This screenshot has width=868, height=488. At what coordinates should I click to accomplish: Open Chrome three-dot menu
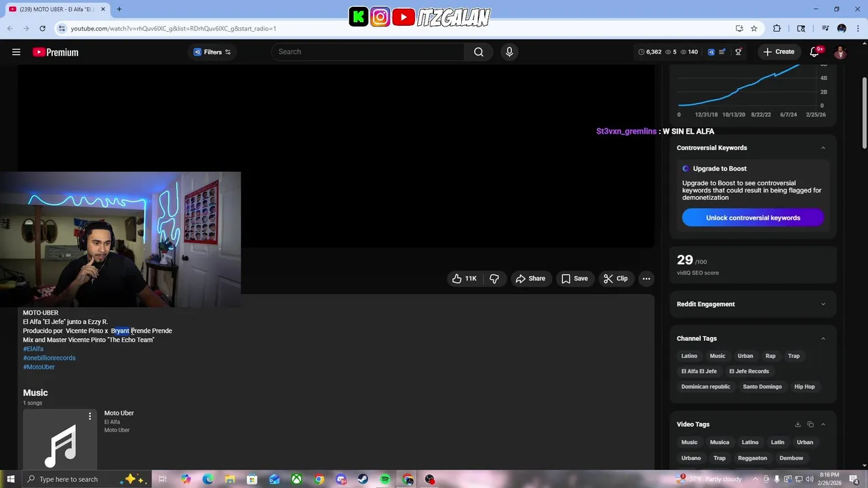click(x=858, y=28)
